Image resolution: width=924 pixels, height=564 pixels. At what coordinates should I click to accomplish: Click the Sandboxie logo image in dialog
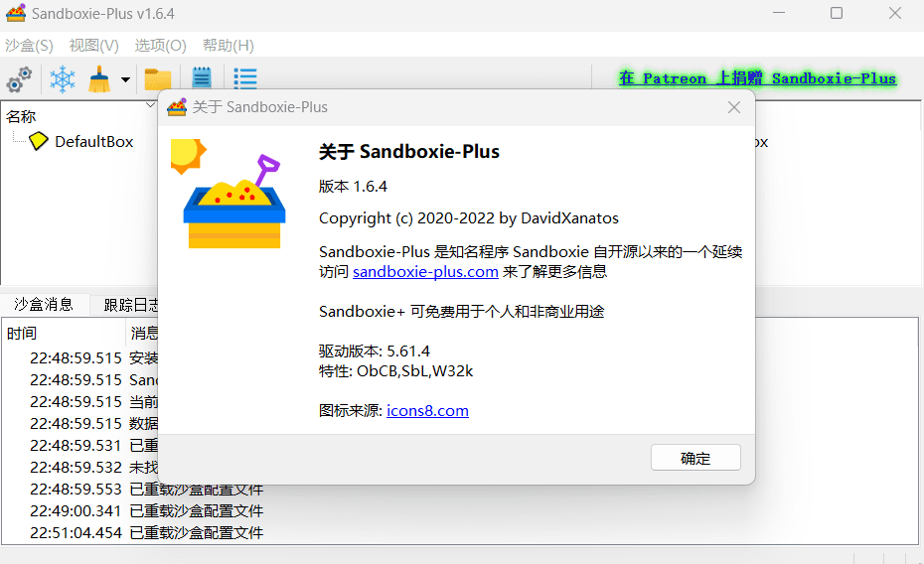pos(230,193)
